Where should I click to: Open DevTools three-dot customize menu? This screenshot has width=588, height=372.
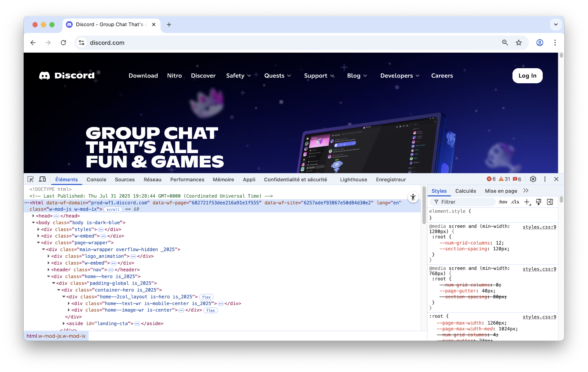(545, 179)
